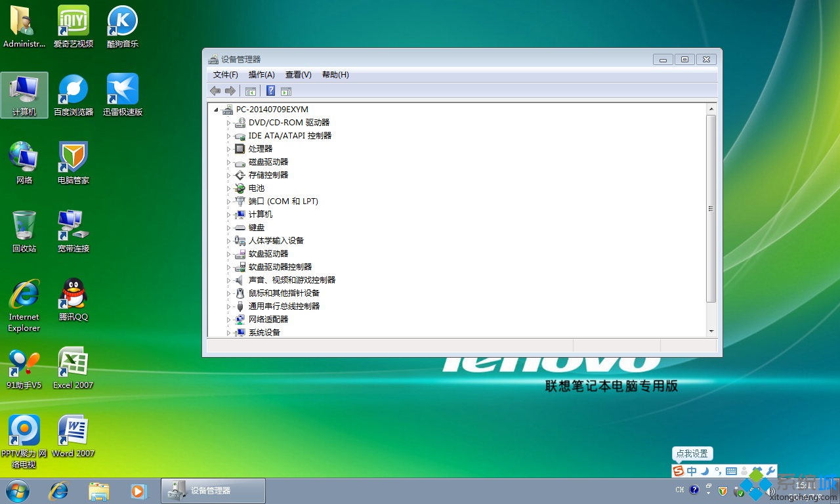The image size is (840, 504).
Task: Open Windows Media Player from the taskbar
Action: [x=138, y=490]
